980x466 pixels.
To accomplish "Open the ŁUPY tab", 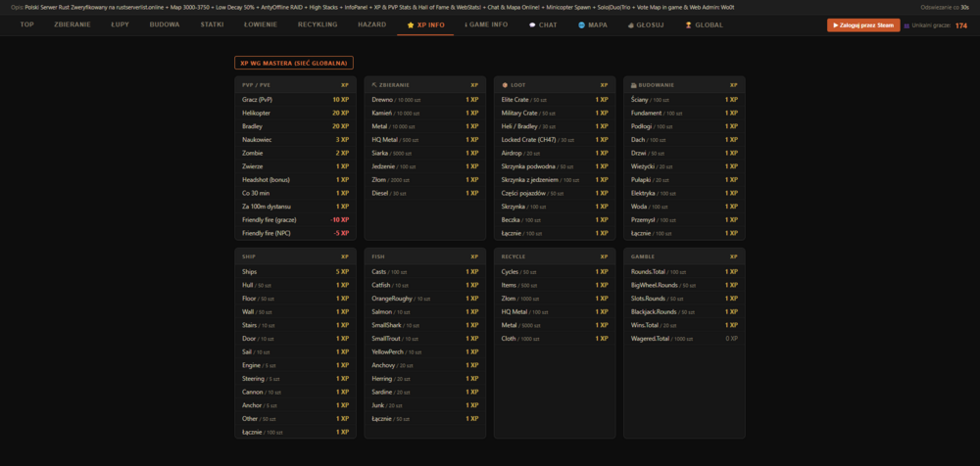I will tap(120, 25).
